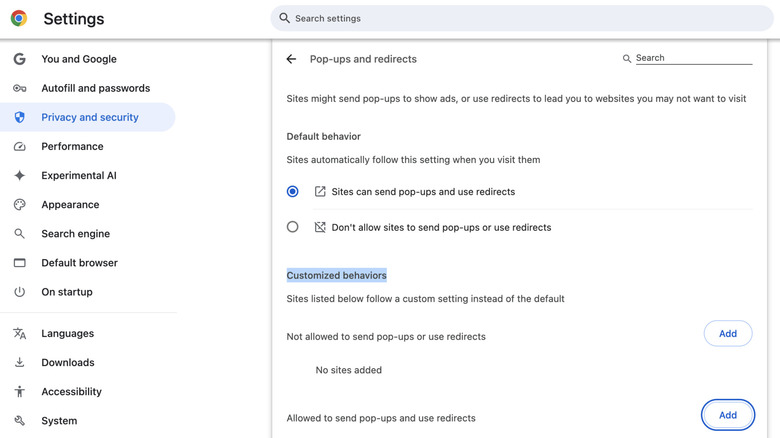The width and height of the screenshot is (780, 438).
Task: Open the Default browser settings section
Action: [x=79, y=263]
